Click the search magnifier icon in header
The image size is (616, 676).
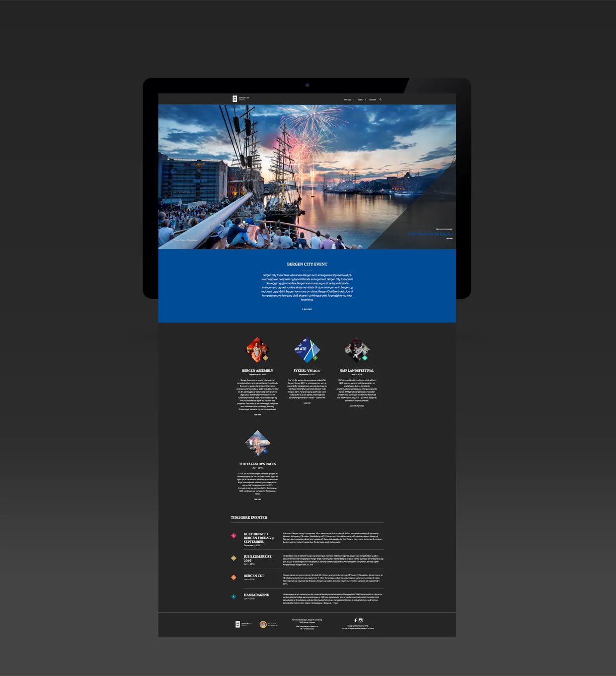381,99
